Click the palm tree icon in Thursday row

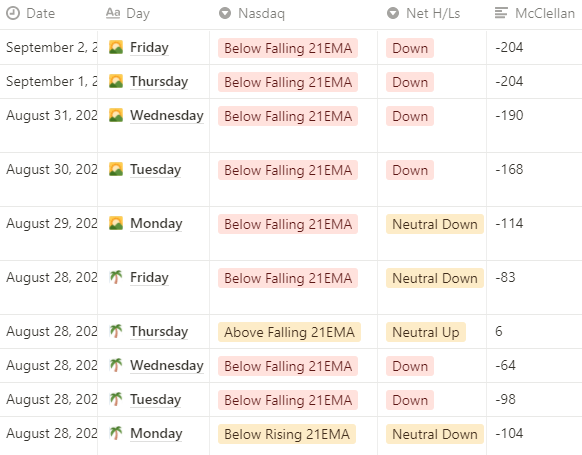tap(116, 331)
